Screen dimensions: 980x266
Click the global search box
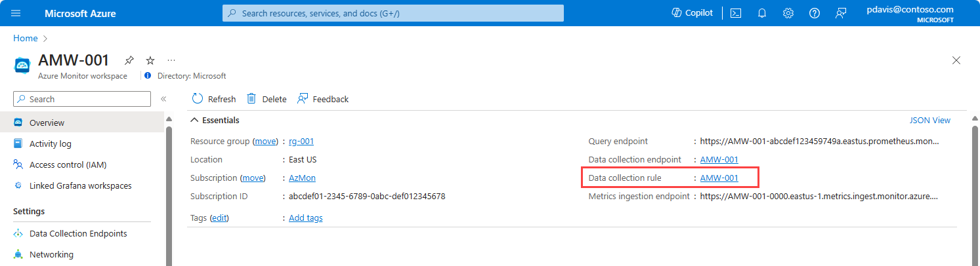click(x=393, y=13)
